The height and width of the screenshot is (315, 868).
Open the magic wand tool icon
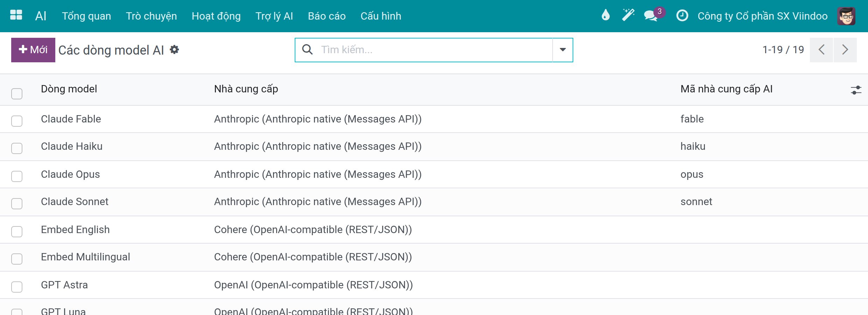(628, 15)
